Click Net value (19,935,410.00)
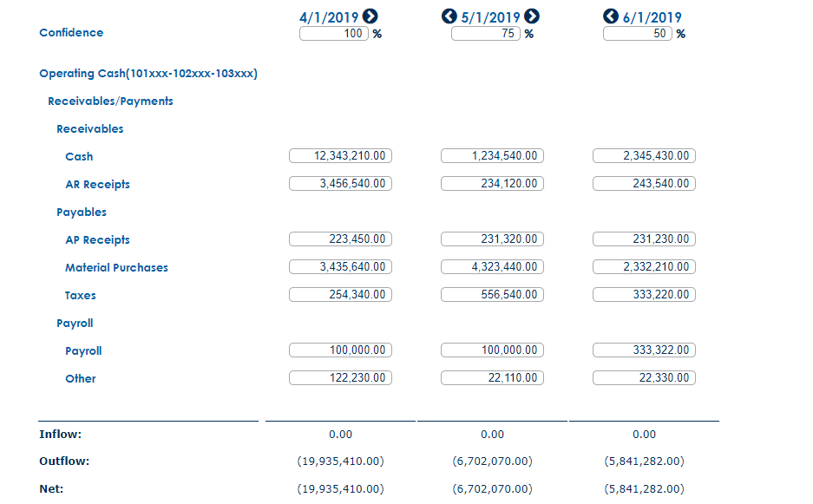 [x=341, y=489]
